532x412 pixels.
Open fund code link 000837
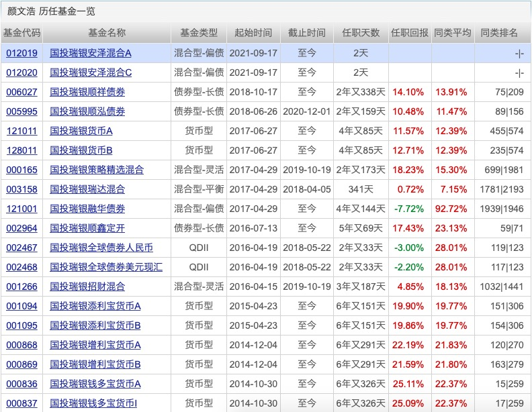(21, 403)
